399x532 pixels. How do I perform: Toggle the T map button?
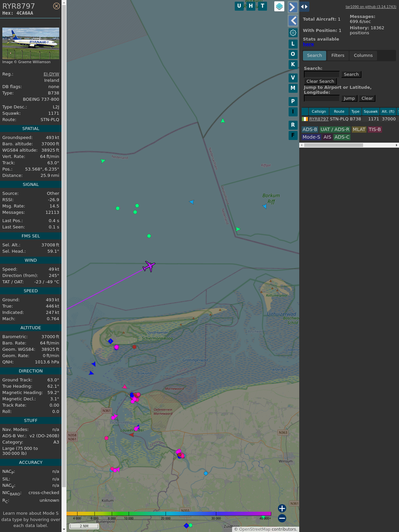[x=263, y=6]
